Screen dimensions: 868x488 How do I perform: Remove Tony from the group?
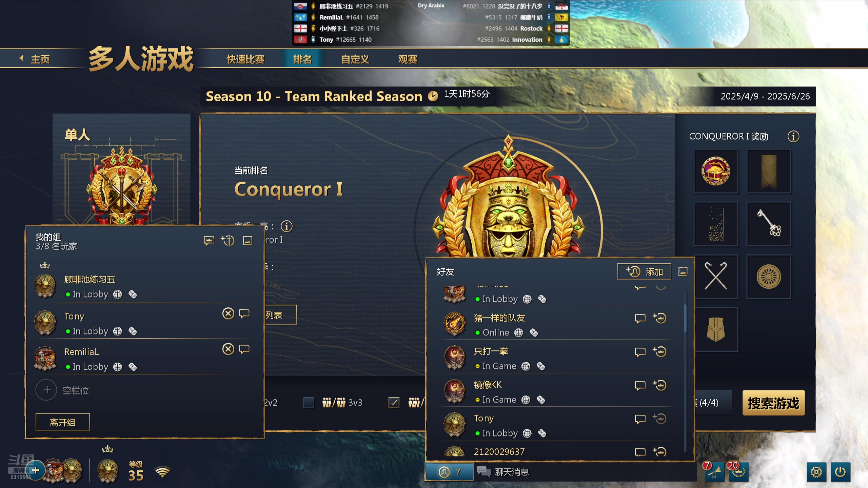pos(228,313)
